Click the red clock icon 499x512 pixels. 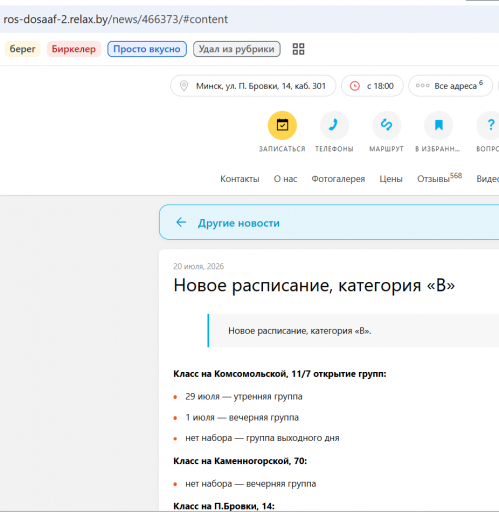[x=355, y=86]
